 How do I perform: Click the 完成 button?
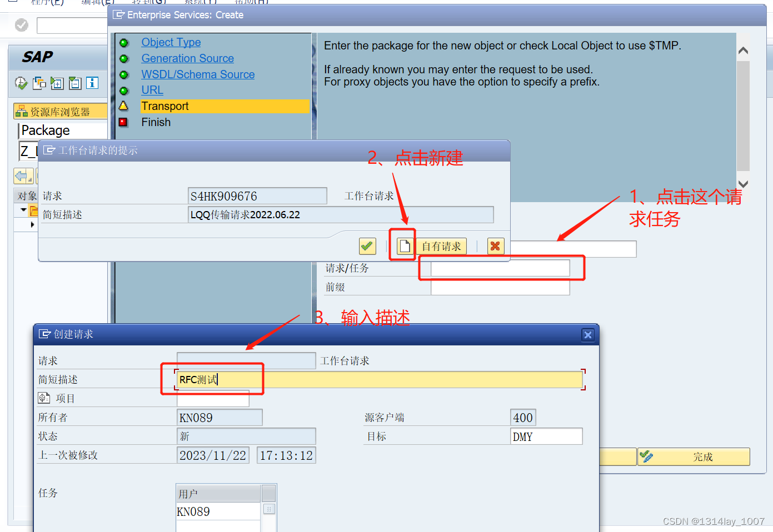coord(694,456)
